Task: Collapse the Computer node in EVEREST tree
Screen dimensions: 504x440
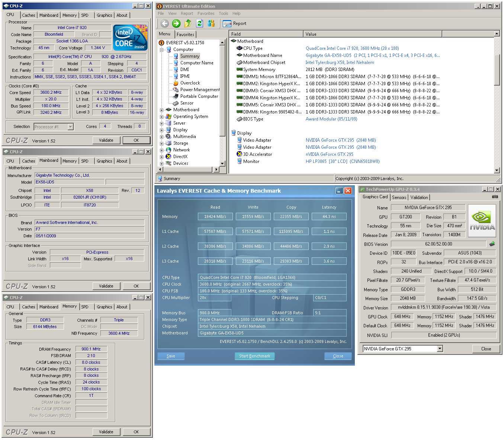Action: (162, 50)
